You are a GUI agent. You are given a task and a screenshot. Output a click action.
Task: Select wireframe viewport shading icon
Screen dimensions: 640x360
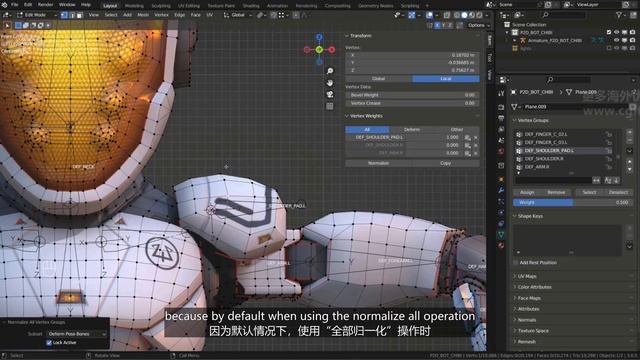457,15
